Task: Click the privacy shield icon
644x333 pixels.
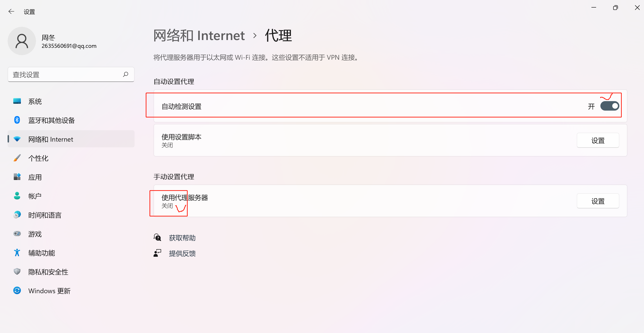Action: click(17, 272)
